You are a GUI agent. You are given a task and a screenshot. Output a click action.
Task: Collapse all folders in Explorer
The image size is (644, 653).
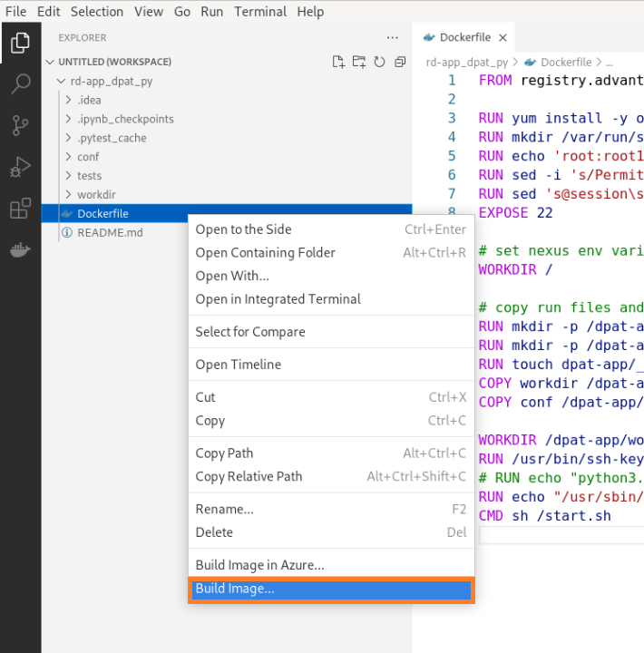(400, 62)
